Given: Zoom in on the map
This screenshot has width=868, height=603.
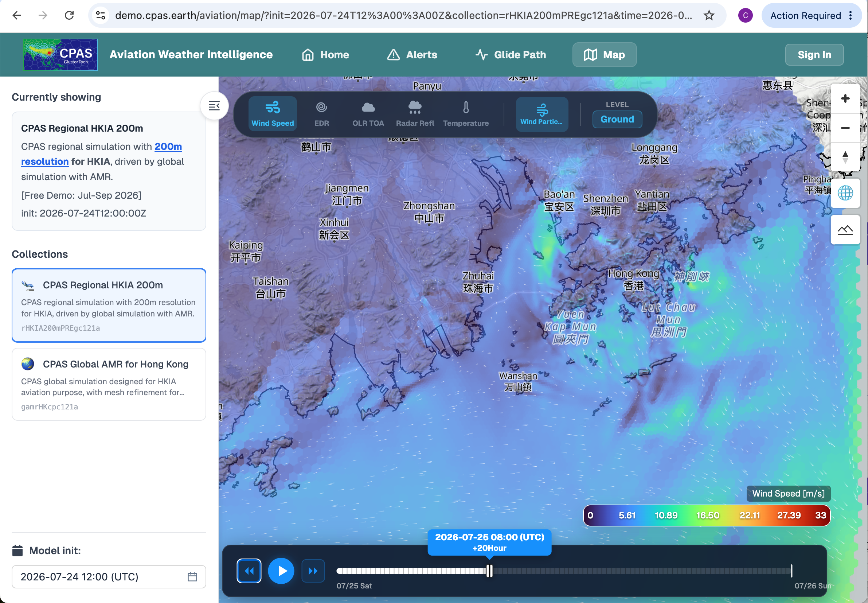Looking at the screenshot, I should click(845, 98).
